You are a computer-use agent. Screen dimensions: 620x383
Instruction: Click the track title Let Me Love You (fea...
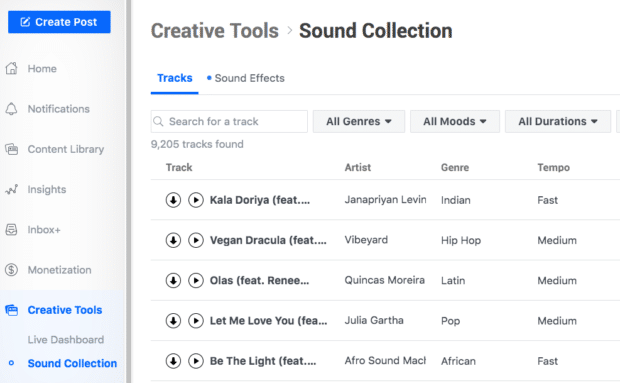[268, 321]
